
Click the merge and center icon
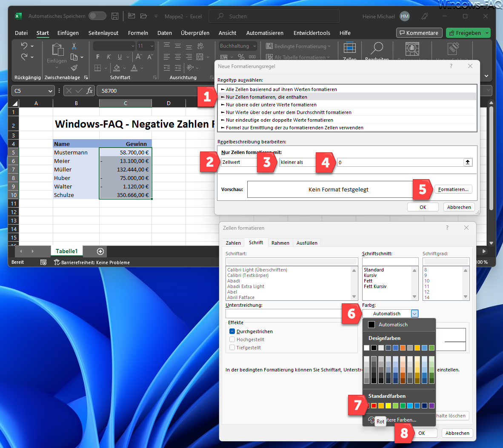pos(200,57)
